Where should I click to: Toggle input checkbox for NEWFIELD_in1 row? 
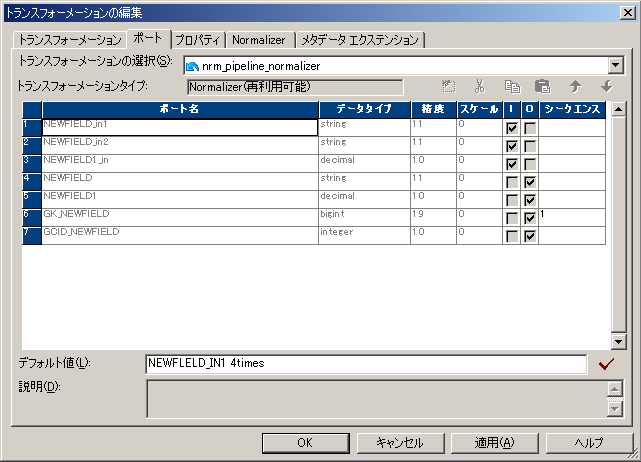pyautogui.click(x=512, y=128)
